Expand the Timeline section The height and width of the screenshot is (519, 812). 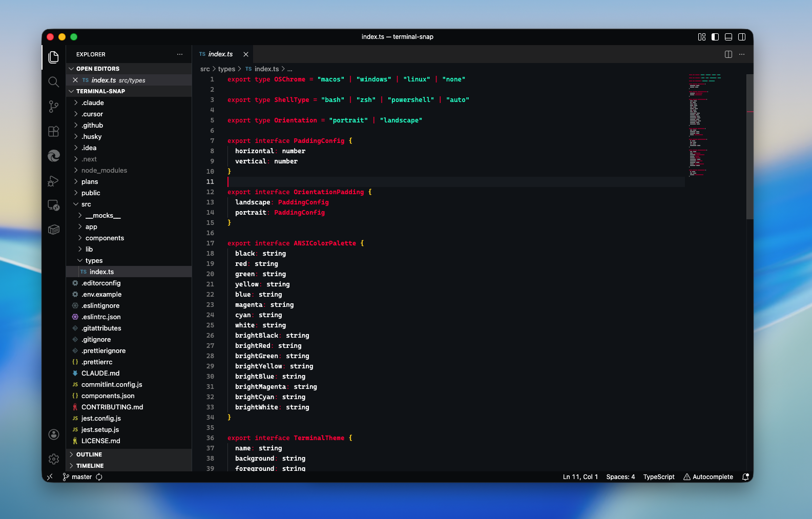point(129,466)
